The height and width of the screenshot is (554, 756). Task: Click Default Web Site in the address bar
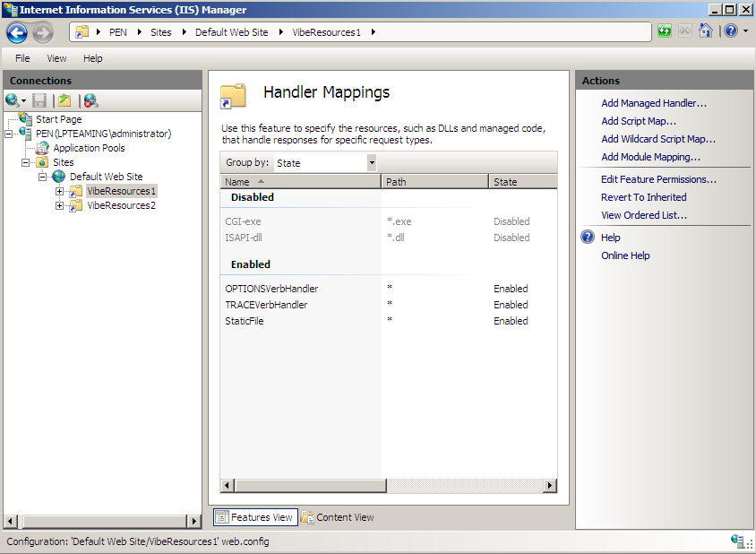(x=231, y=32)
